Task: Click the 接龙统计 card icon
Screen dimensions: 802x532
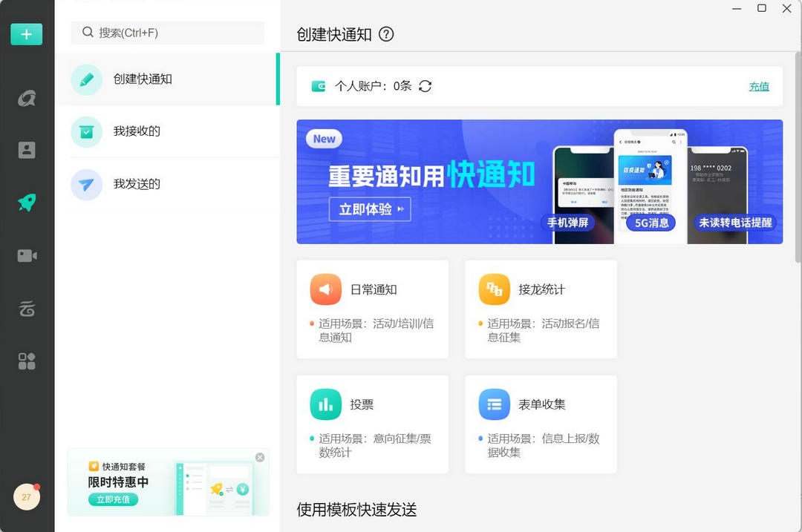Action: click(x=494, y=289)
